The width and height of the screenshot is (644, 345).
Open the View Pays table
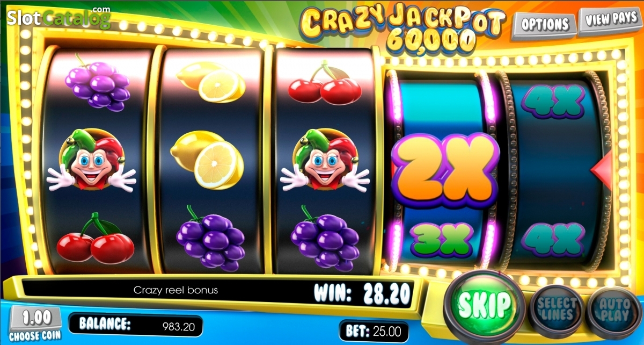point(611,21)
